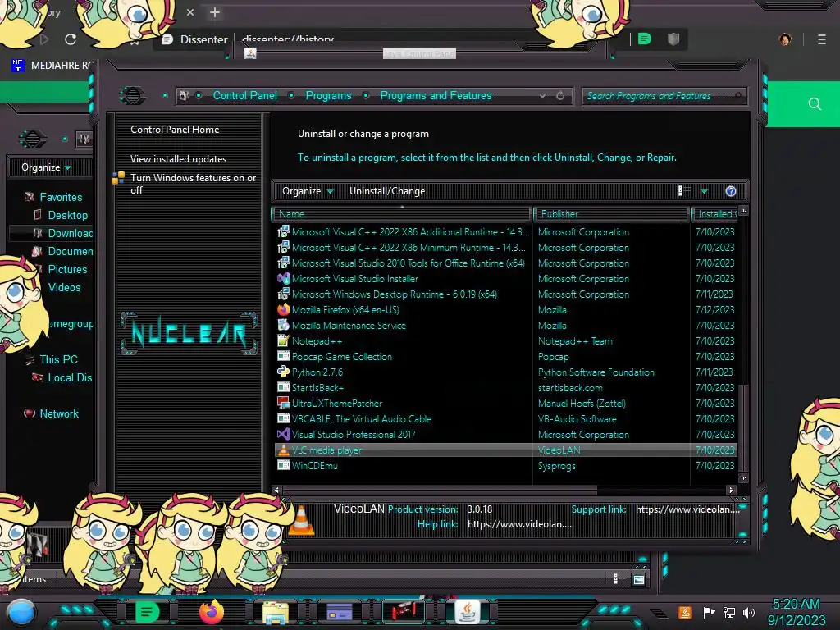Select Desktop in Explorer navigation tree
Viewport: 840px width, 630px height.
click(67, 216)
